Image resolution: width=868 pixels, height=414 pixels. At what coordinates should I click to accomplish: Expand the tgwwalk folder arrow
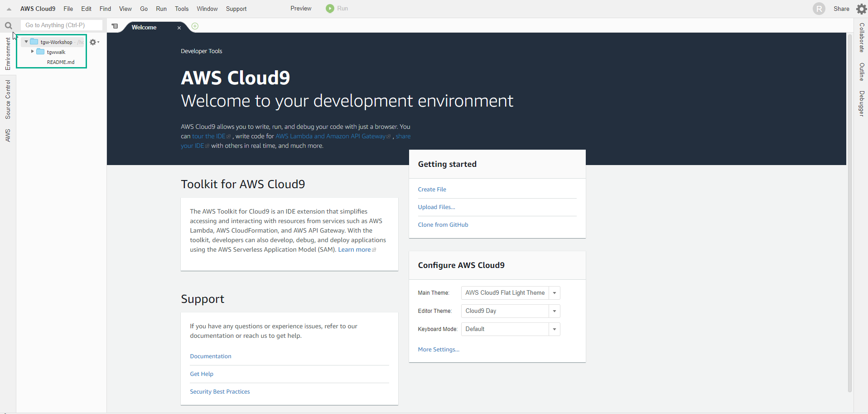[x=32, y=52]
